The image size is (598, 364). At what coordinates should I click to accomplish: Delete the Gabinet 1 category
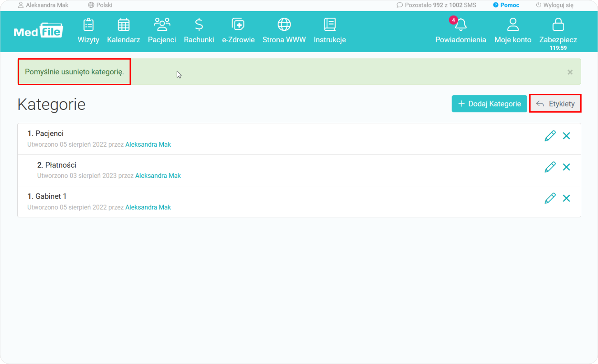566,198
